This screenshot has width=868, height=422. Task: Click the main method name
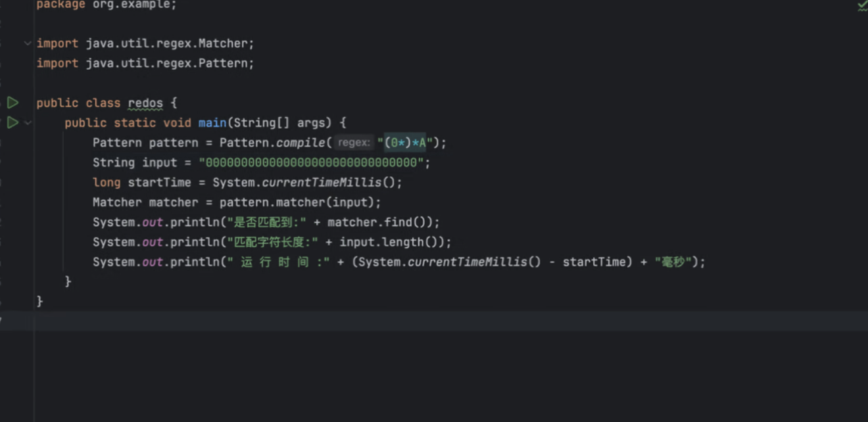212,123
